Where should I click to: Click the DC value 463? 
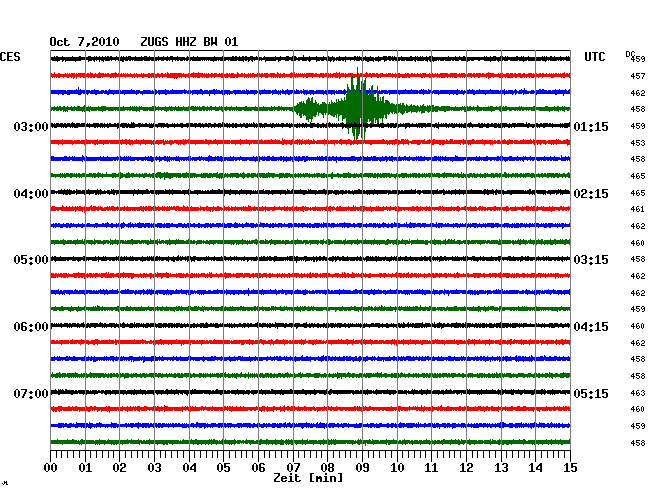(638, 392)
